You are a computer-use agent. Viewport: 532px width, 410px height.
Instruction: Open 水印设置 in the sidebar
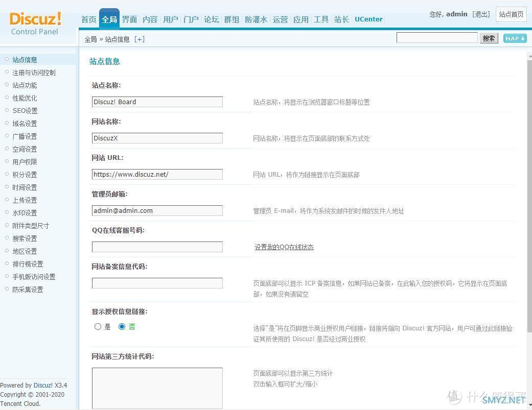pyautogui.click(x=25, y=213)
